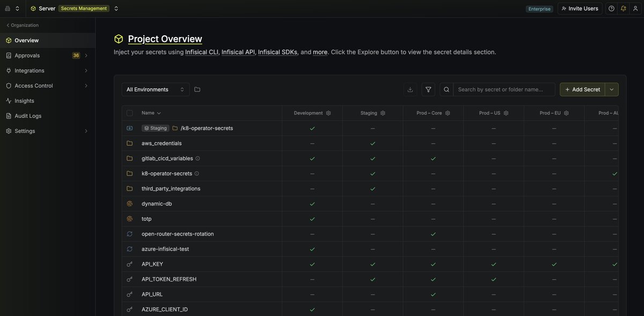
Task: Click rotation icon of azure-infisical-test
Action: click(x=129, y=249)
